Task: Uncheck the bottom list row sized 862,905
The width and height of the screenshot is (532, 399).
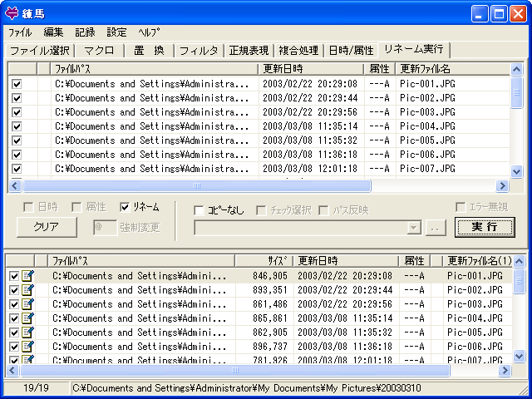Action: click(x=14, y=332)
